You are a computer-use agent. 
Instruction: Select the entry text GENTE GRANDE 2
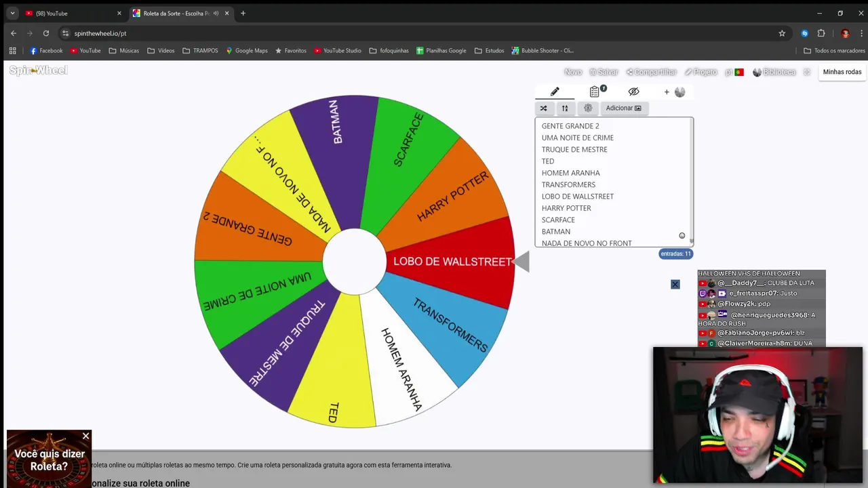[x=570, y=126]
